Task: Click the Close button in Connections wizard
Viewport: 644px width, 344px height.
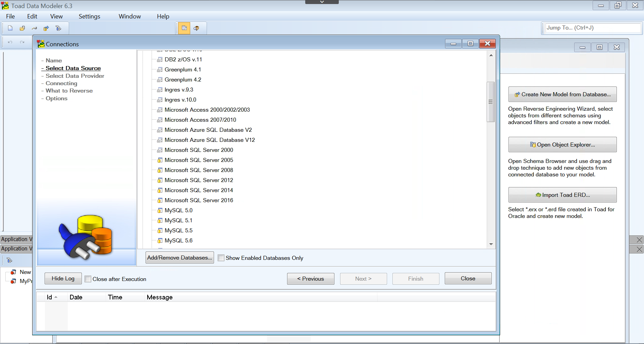Action: (468, 278)
